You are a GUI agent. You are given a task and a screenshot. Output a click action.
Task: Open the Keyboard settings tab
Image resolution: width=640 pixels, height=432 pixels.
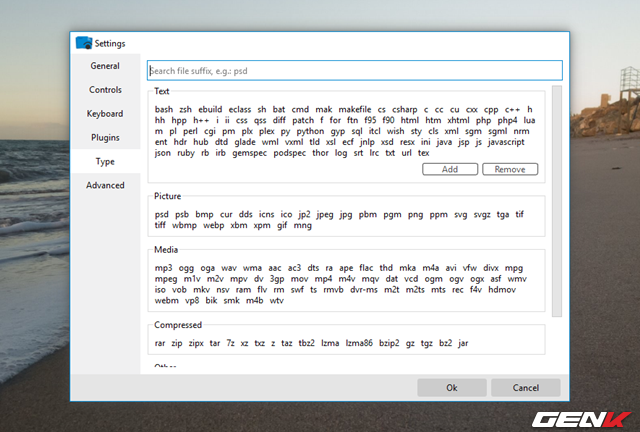coord(105,114)
